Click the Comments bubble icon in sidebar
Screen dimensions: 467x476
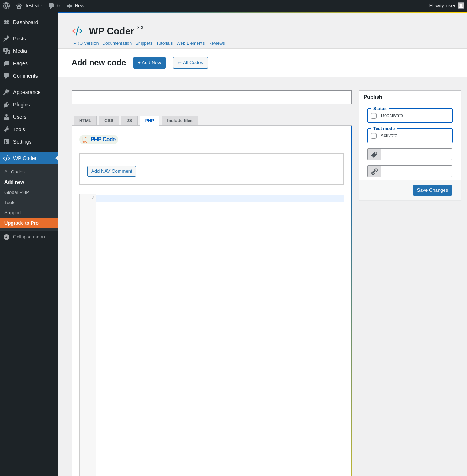pos(7,76)
